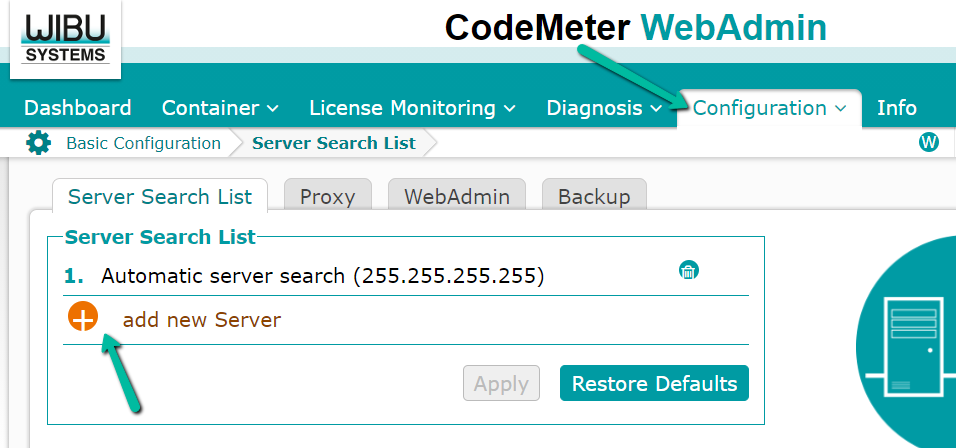Switch to the Backup tab
This screenshot has height=448, width=956.
pos(594,196)
